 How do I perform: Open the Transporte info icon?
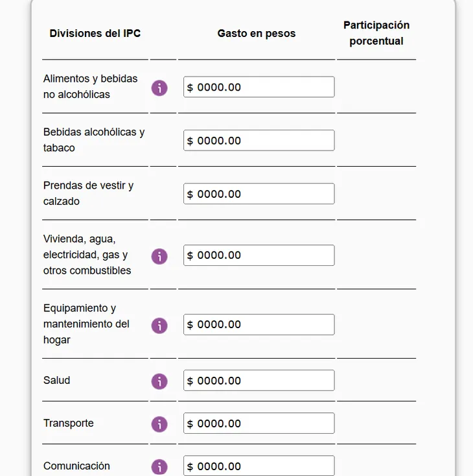159,424
